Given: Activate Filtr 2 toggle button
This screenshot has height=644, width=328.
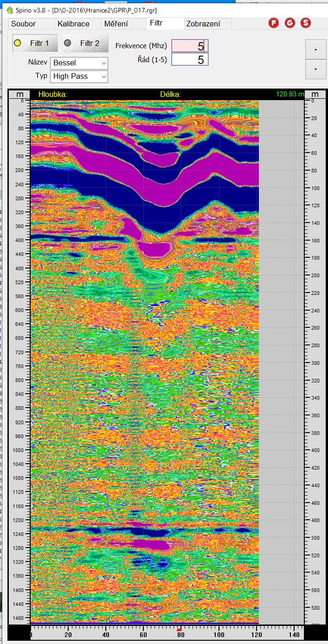Looking at the screenshot, I should pyautogui.click(x=85, y=43).
